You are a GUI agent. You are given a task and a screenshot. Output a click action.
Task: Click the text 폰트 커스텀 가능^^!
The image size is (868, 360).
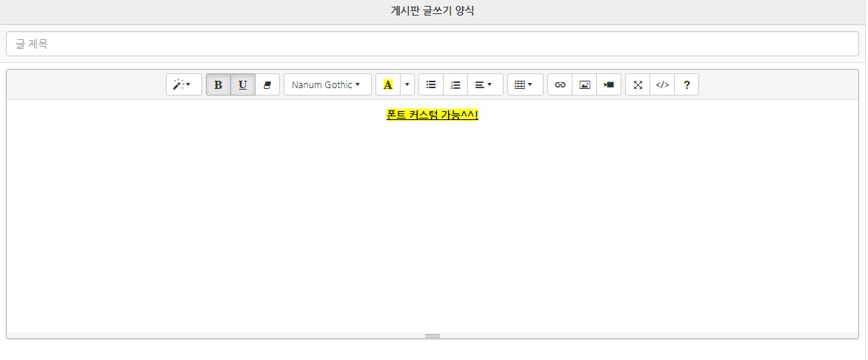[x=433, y=116]
